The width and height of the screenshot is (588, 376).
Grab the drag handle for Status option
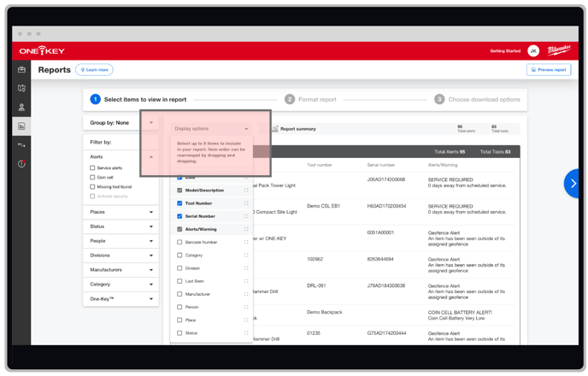(246, 333)
